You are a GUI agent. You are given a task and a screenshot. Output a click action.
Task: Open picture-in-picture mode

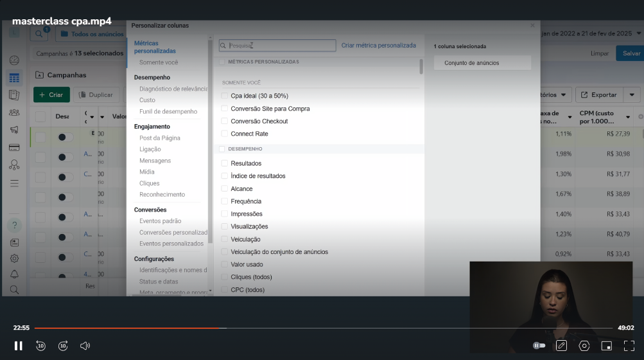(606, 346)
